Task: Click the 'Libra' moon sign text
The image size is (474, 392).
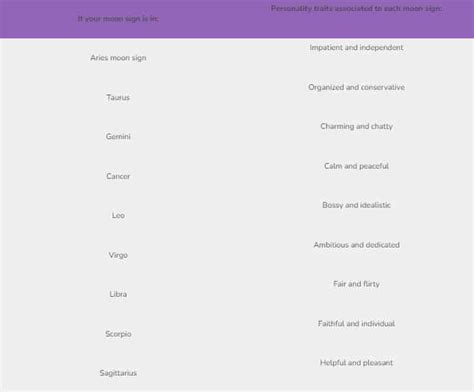Action: point(118,294)
